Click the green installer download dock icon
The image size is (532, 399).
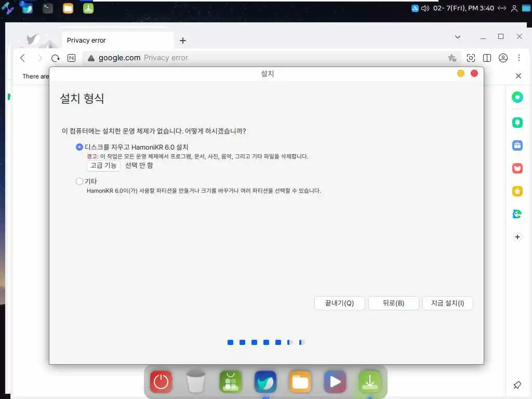[x=370, y=382]
